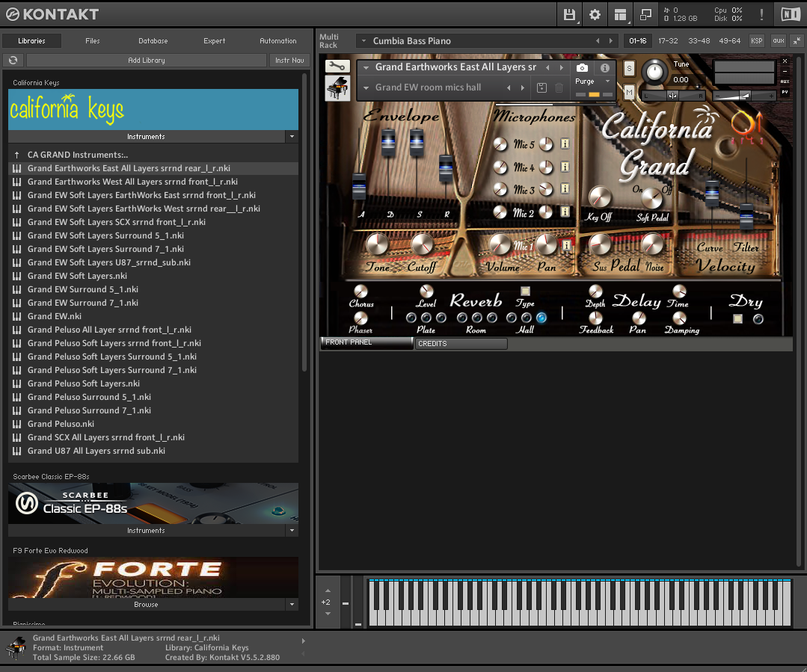807x672 pixels.
Task: Save the current snapshot
Action: pos(541,87)
